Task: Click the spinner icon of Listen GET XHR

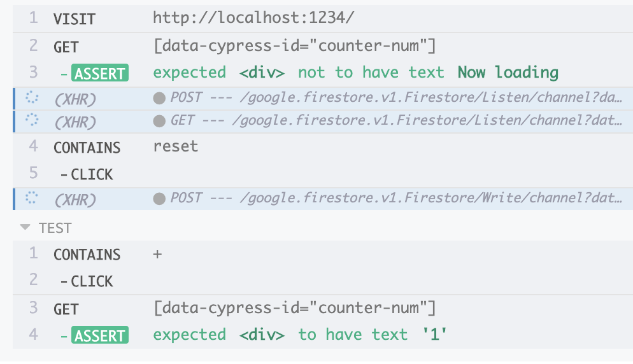Action: coord(31,120)
